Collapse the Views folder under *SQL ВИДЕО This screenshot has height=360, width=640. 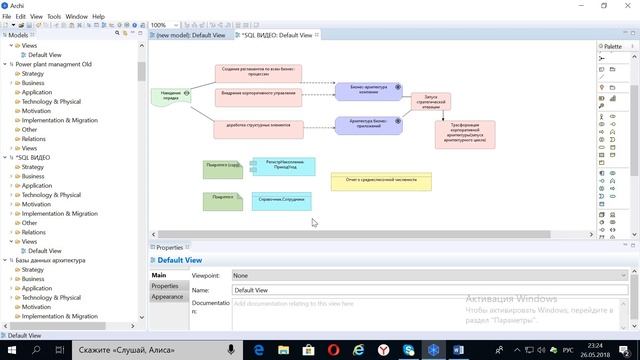[11, 242]
